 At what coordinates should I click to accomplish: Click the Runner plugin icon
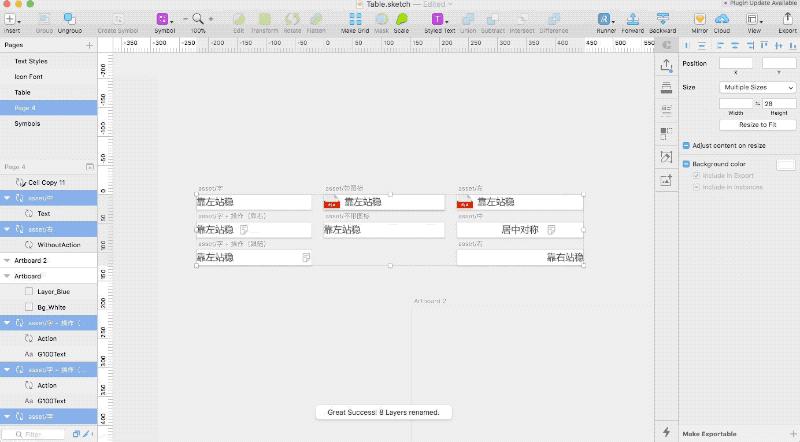click(x=605, y=19)
